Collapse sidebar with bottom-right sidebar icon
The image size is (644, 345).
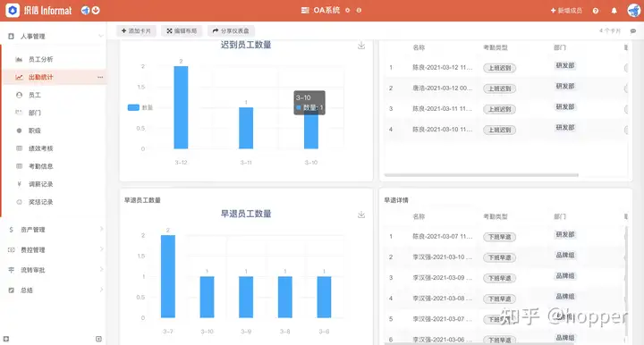pos(98,339)
